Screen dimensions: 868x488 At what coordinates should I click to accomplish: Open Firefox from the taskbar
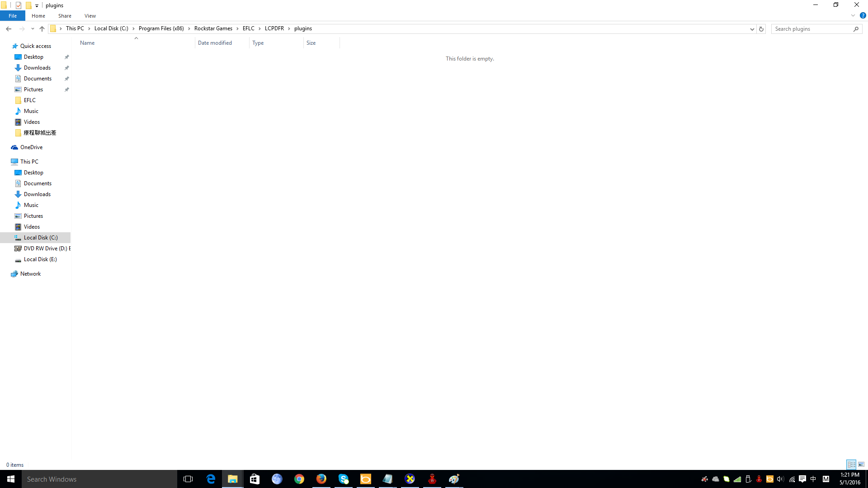pyautogui.click(x=321, y=479)
